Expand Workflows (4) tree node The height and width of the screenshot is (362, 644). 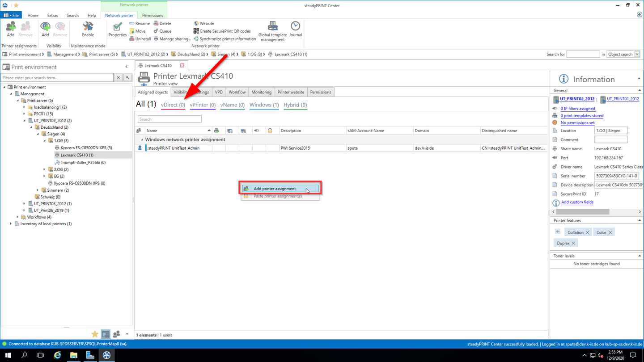click(x=17, y=217)
